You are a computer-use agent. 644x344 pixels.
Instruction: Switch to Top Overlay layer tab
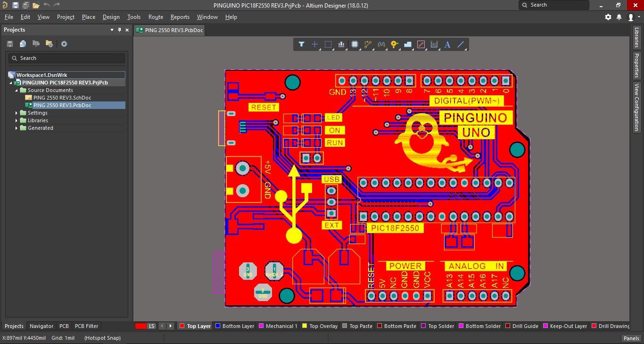pos(320,326)
